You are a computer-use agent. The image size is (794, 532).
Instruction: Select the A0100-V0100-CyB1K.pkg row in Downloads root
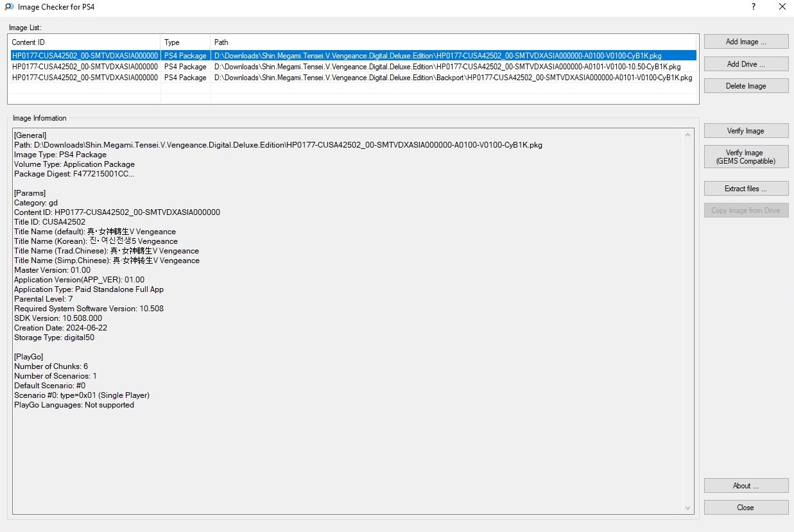[x=353, y=56]
